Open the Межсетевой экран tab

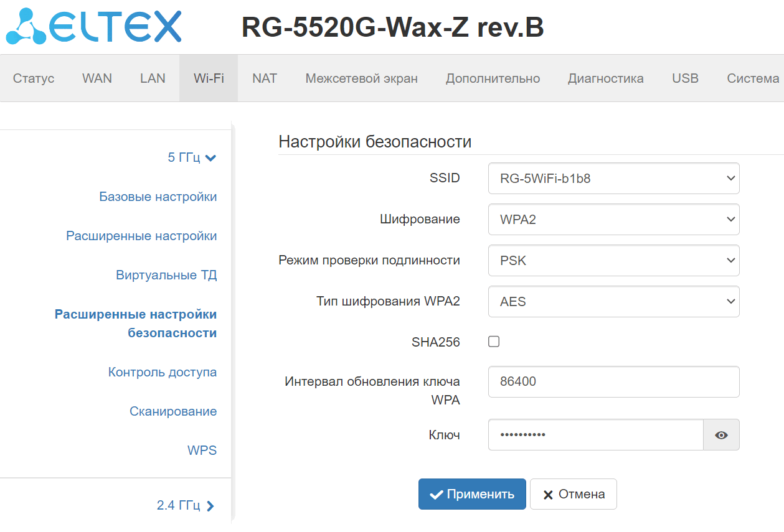pyautogui.click(x=361, y=78)
